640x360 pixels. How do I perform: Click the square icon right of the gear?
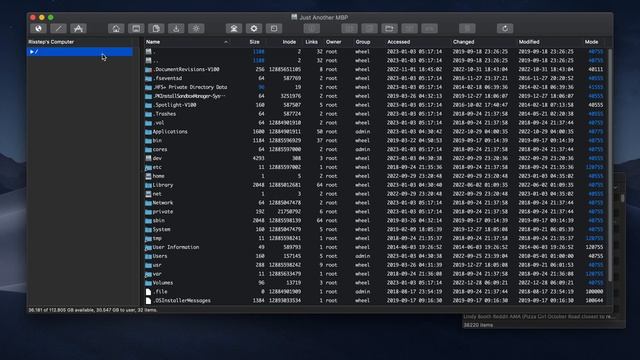pyautogui.click(x=274, y=28)
